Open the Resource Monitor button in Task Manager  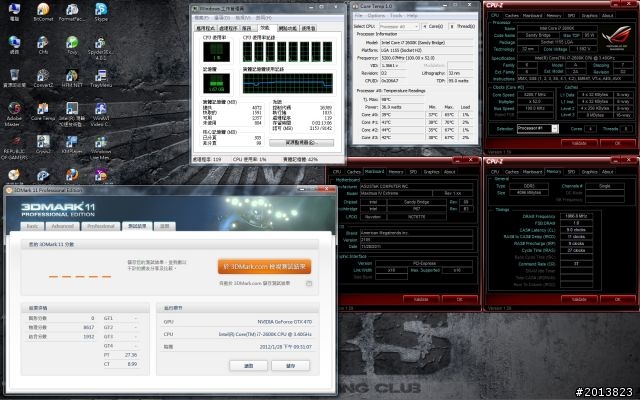tap(301, 142)
